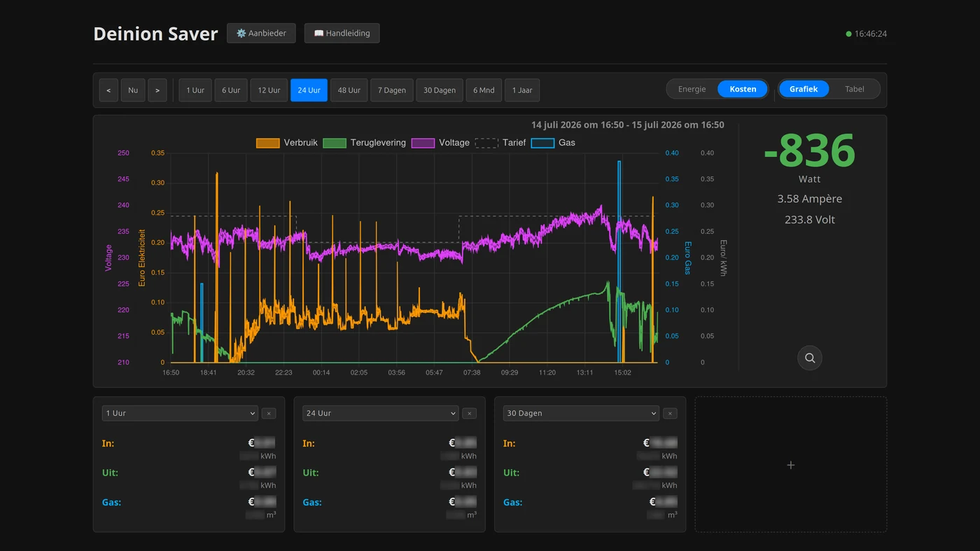Click the Uit label in 24 Uur card
The width and height of the screenshot is (980, 551).
pos(309,473)
